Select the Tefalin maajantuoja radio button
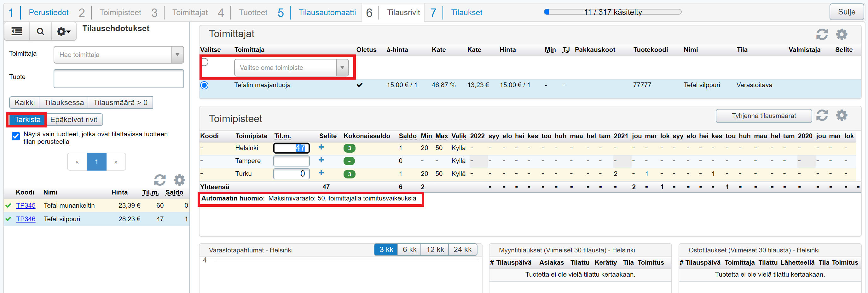Viewport: 868px width, 293px height. click(204, 85)
